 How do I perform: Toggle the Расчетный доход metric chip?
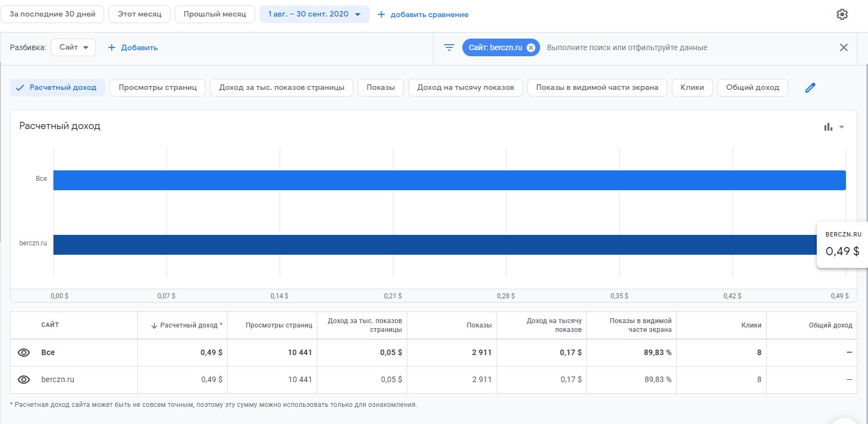click(x=57, y=88)
